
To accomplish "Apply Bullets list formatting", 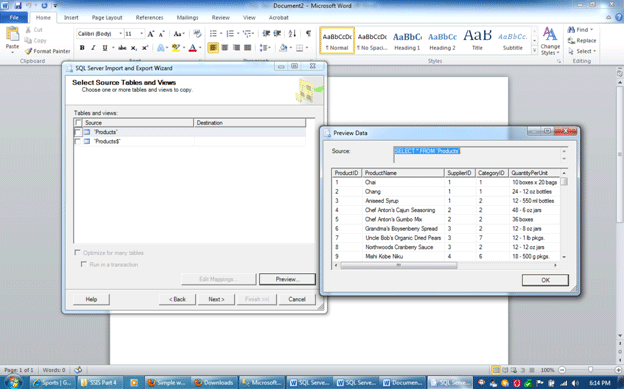I will tap(213, 34).
